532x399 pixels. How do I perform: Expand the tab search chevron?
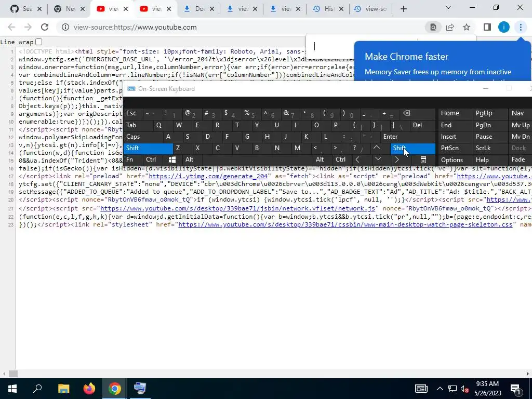pyautogui.click(x=448, y=7)
